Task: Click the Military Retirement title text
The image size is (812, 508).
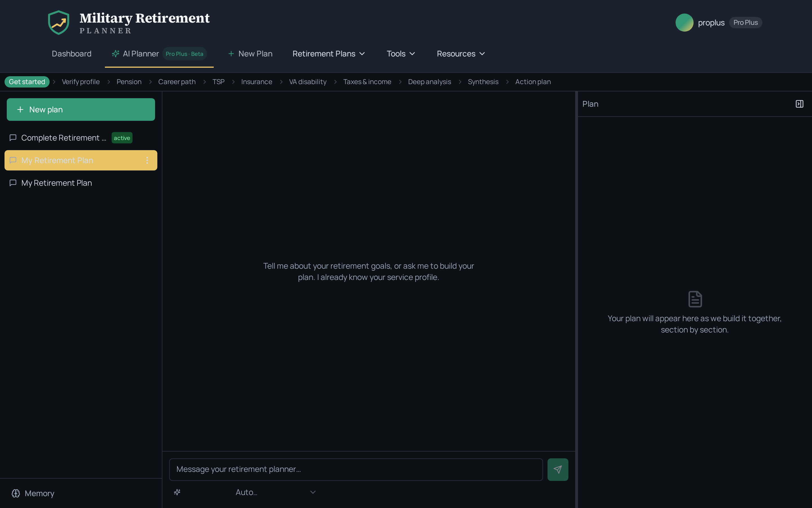Action: coord(145,18)
